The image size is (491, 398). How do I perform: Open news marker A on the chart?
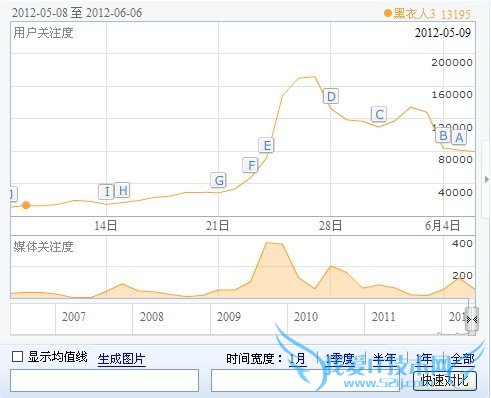pos(459,137)
